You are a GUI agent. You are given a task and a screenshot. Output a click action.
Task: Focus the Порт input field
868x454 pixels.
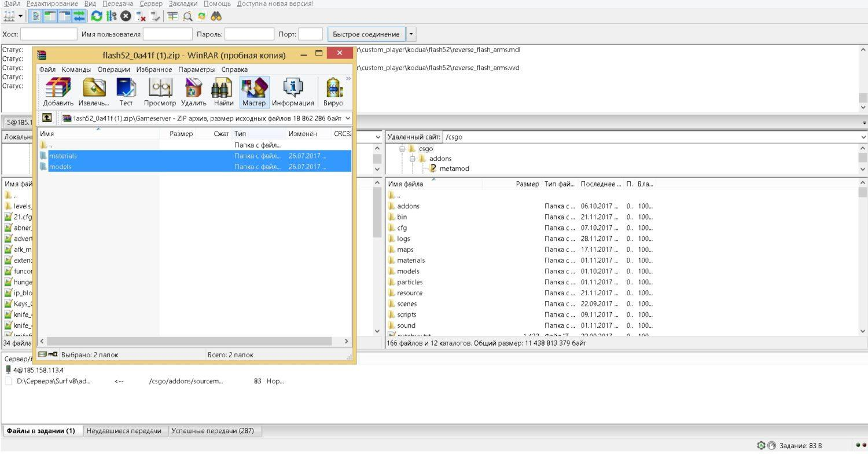pos(311,34)
